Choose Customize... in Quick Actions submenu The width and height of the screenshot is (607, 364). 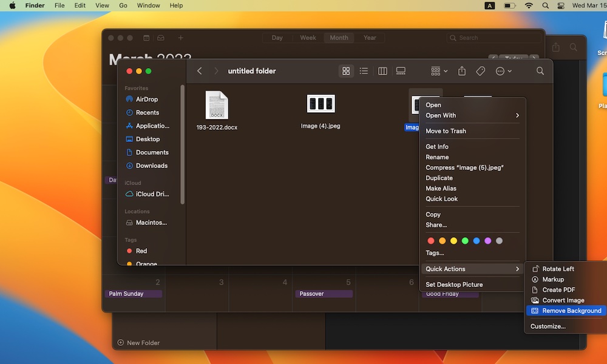tap(548, 326)
